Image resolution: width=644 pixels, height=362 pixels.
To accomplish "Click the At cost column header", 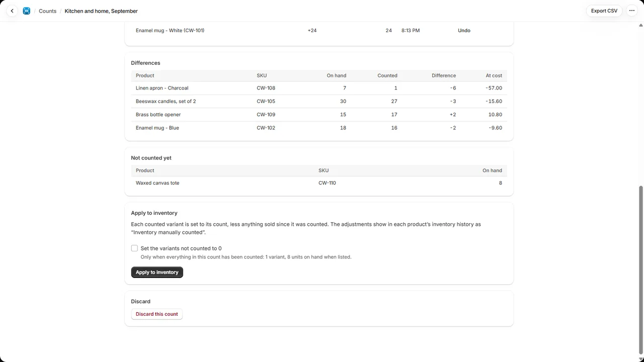I will [494, 75].
